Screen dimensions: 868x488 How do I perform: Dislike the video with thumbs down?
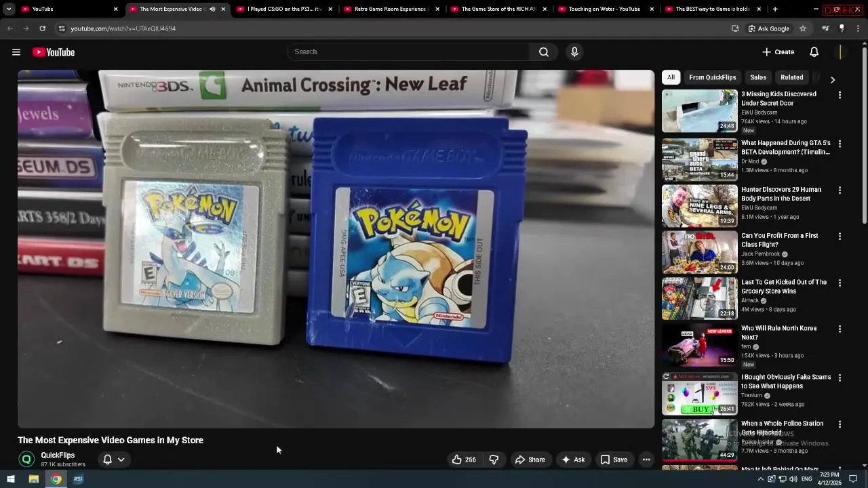coord(494,460)
